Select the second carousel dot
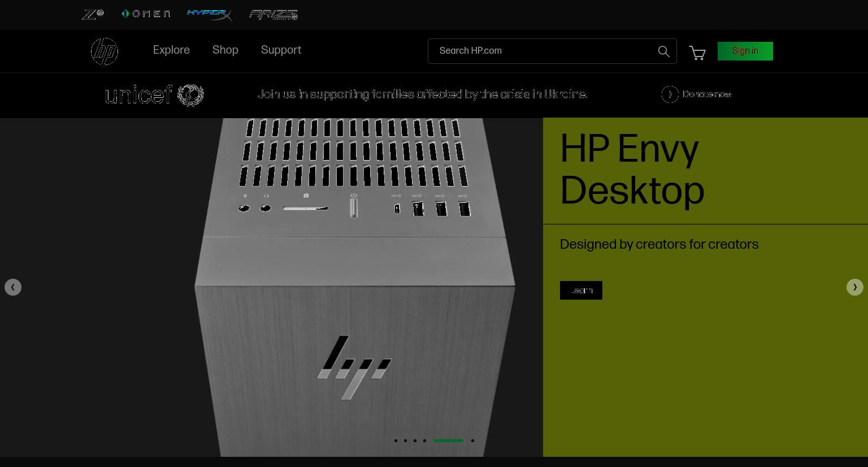The width and height of the screenshot is (868, 467). click(x=405, y=440)
